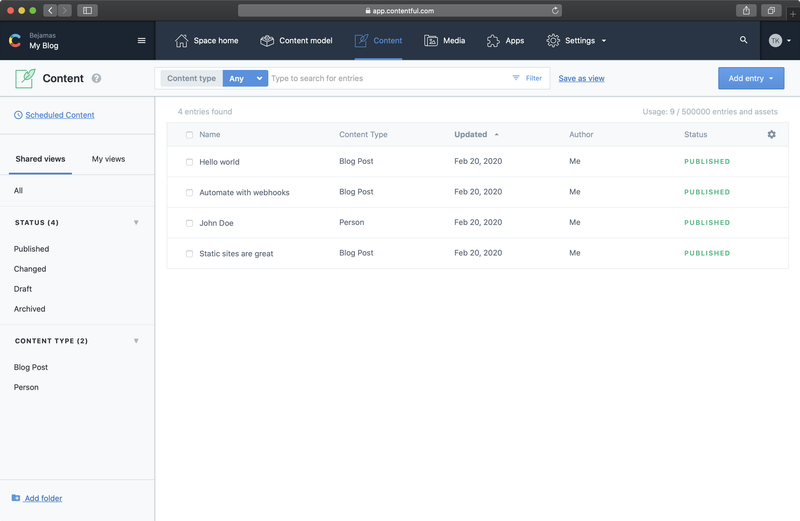Toggle the browser sidebar icon
This screenshot has width=800, height=521.
point(87,10)
